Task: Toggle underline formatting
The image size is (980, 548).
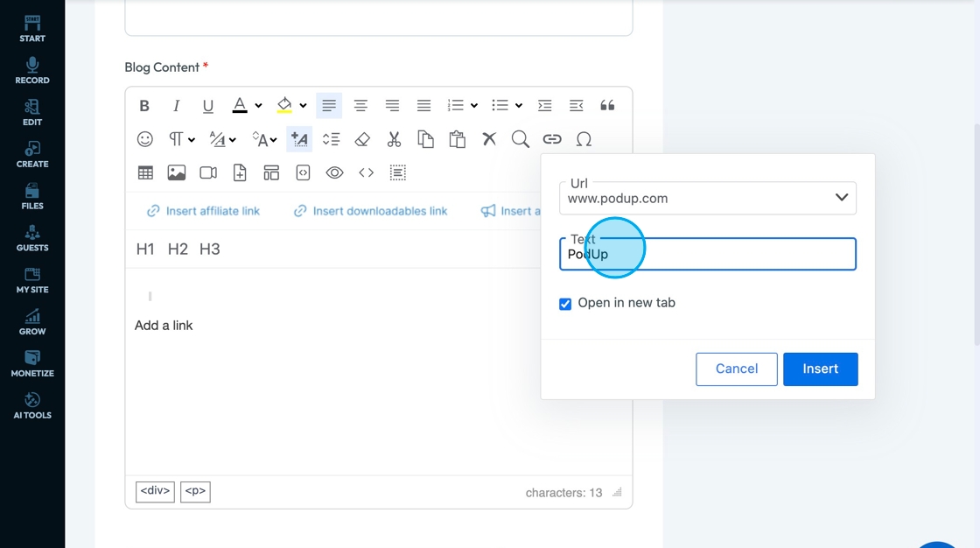Action: tap(208, 106)
